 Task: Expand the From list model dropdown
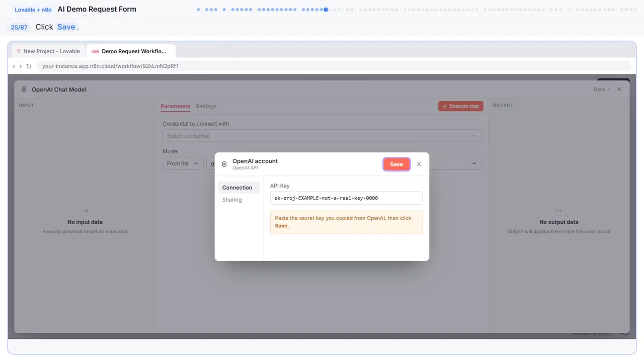(183, 163)
